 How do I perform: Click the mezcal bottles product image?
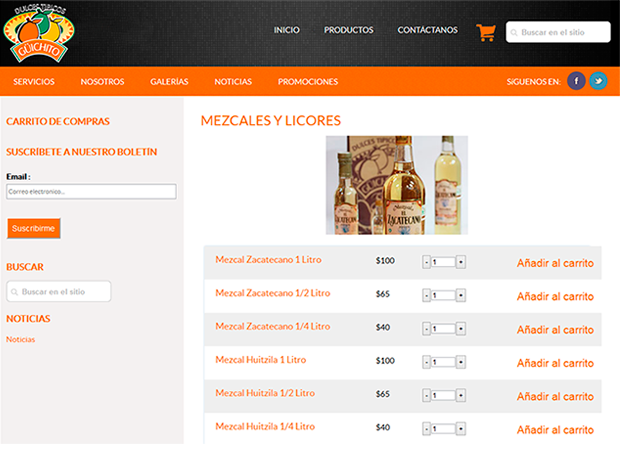[x=397, y=185]
